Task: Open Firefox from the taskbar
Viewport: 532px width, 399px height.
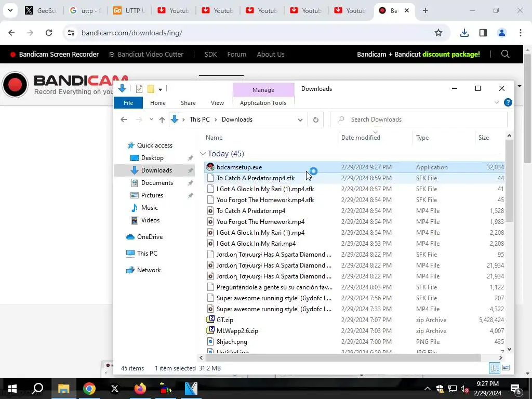Action: (x=140, y=389)
